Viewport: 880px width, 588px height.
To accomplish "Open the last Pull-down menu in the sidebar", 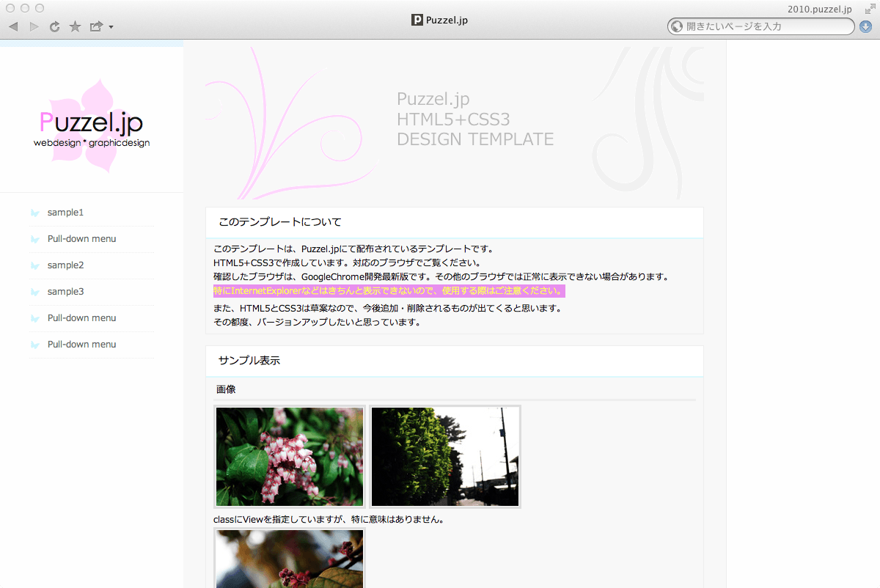I will click(x=81, y=345).
